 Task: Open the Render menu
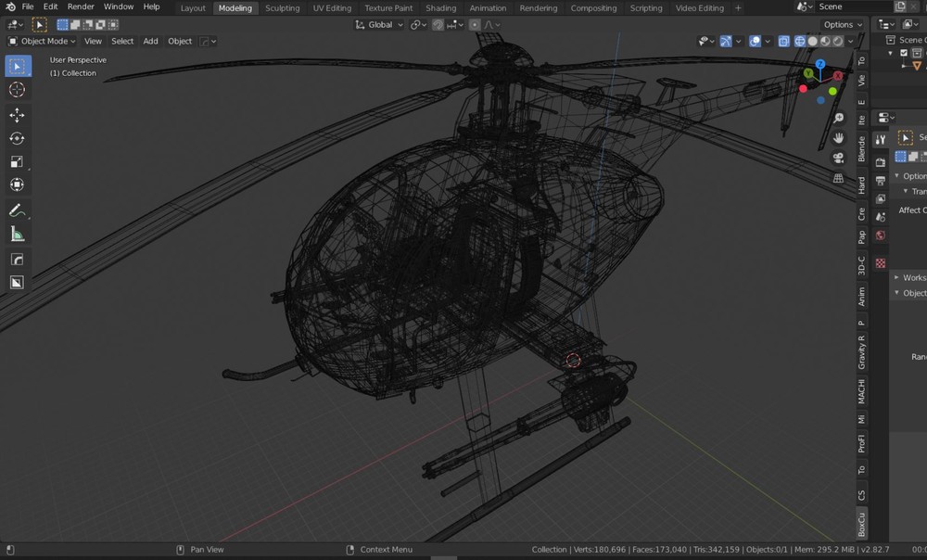[81, 6]
